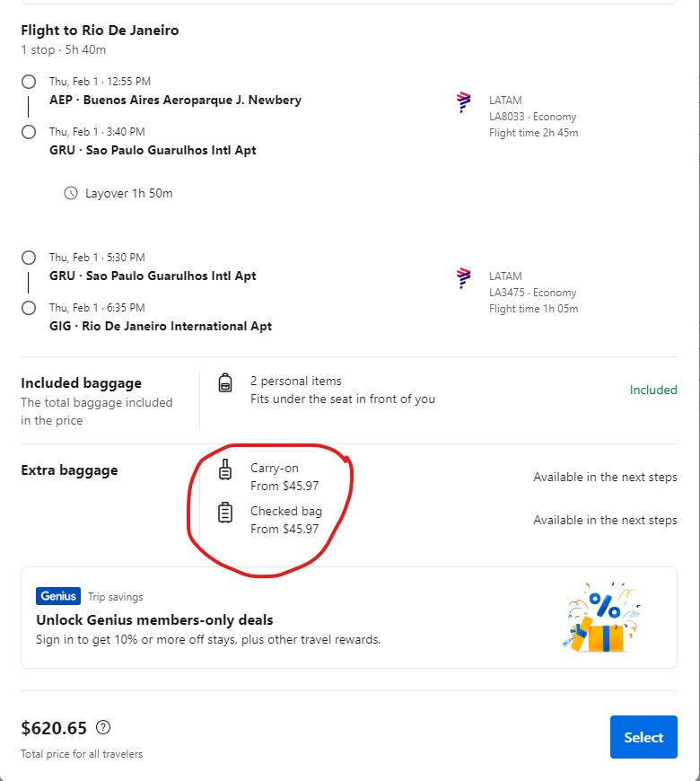700x781 pixels.
Task: Click the blue Select button
Action: pyautogui.click(x=643, y=737)
